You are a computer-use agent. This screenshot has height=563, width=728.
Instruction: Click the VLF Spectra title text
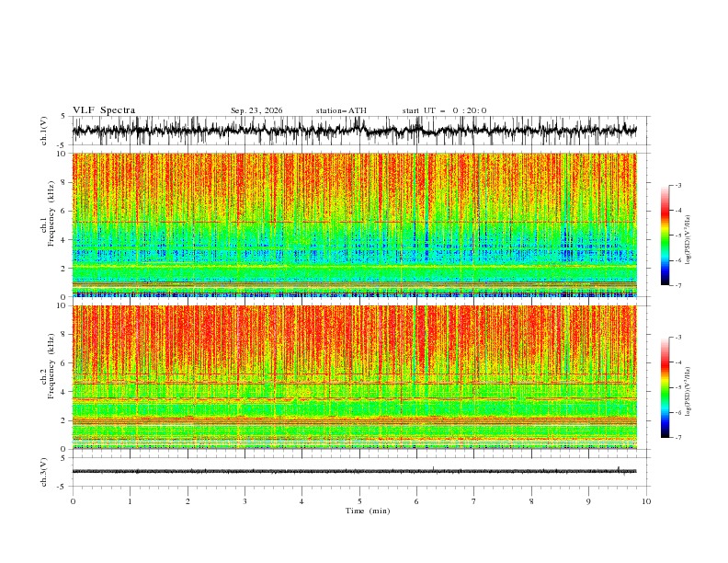(104, 110)
